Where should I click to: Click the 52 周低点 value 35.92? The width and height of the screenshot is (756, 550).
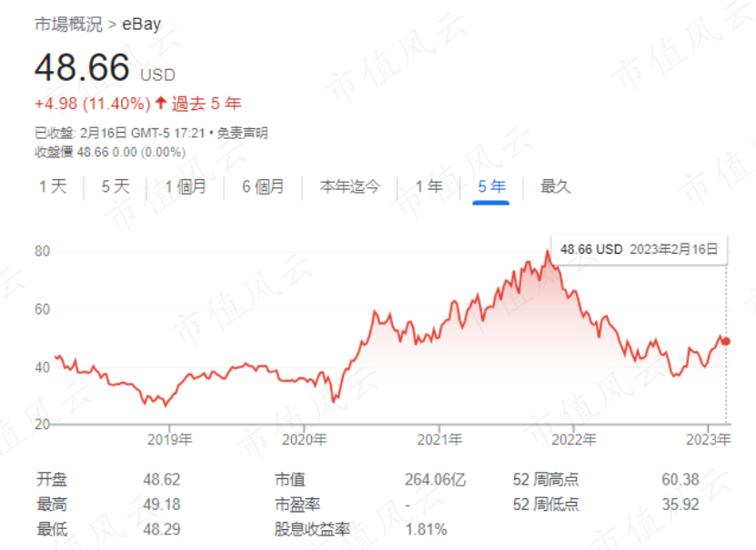(680, 505)
